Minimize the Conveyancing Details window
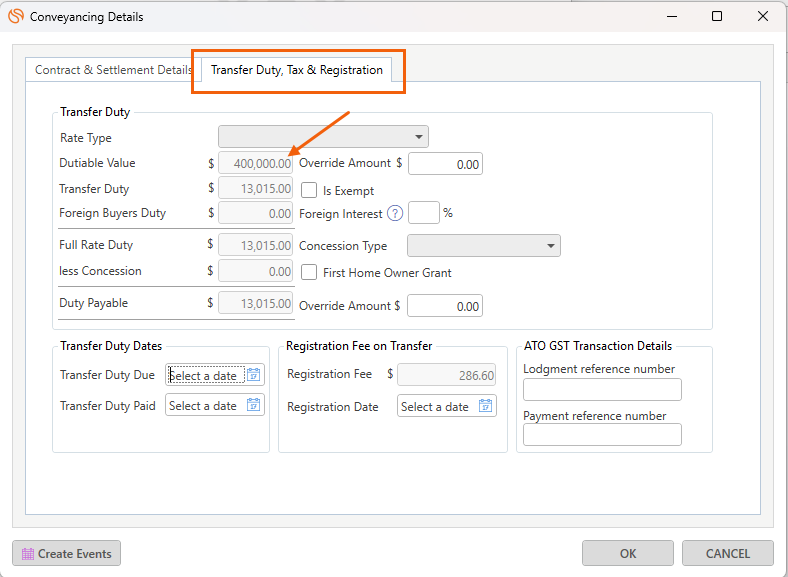This screenshot has width=788, height=577. point(672,16)
